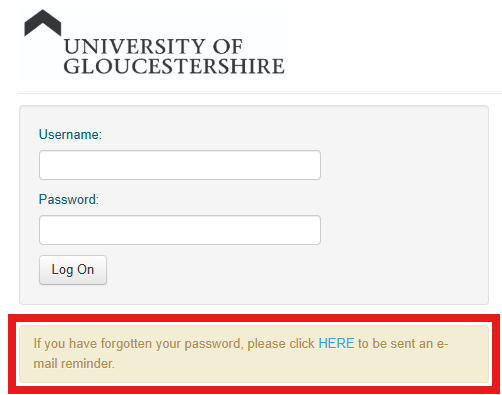
Task: Click the Username label
Action: pos(70,135)
